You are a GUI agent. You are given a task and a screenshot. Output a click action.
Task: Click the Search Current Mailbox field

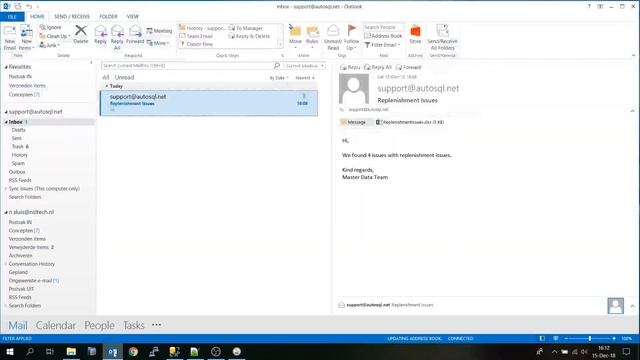(x=188, y=66)
